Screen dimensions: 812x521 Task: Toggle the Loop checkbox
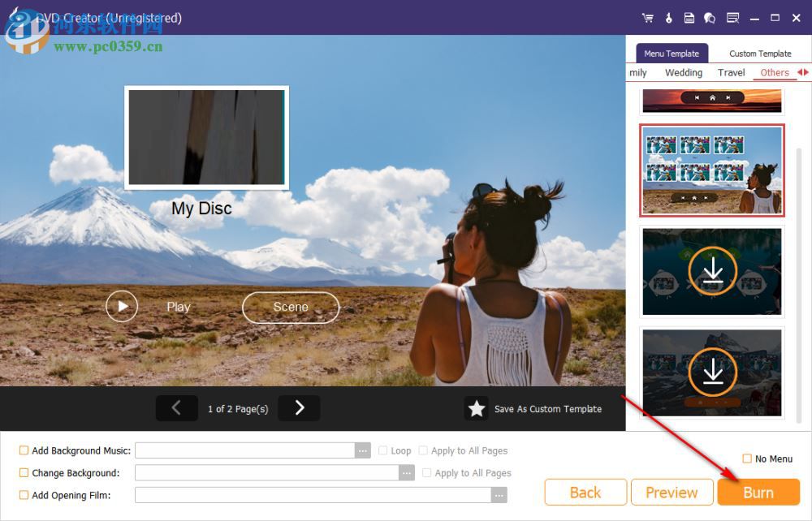coord(382,450)
